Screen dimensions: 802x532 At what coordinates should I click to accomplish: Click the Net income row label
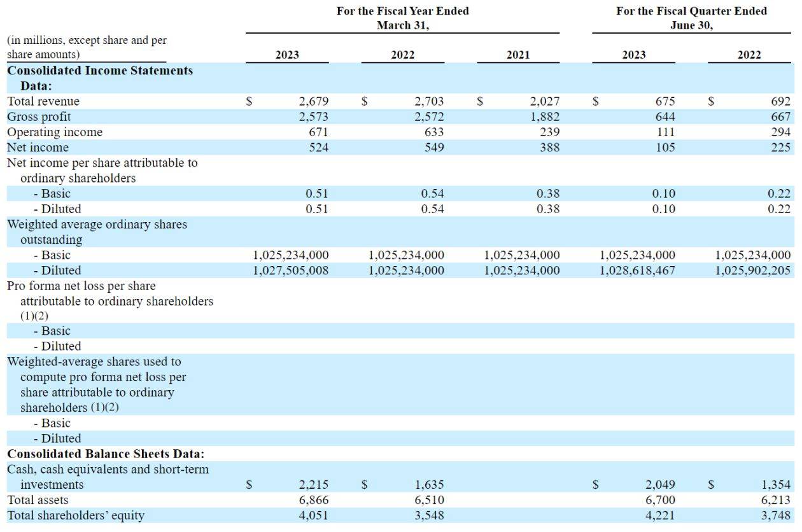tap(38, 147)
